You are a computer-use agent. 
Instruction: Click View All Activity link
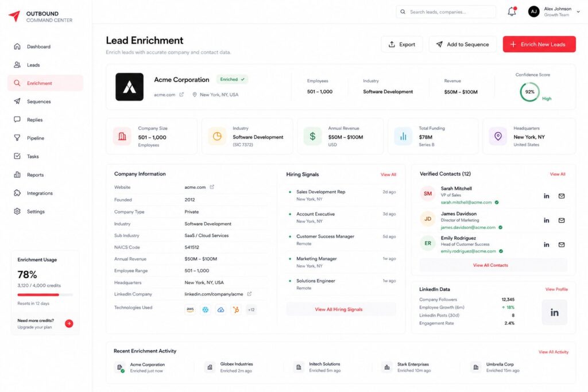tap(554, 352)
